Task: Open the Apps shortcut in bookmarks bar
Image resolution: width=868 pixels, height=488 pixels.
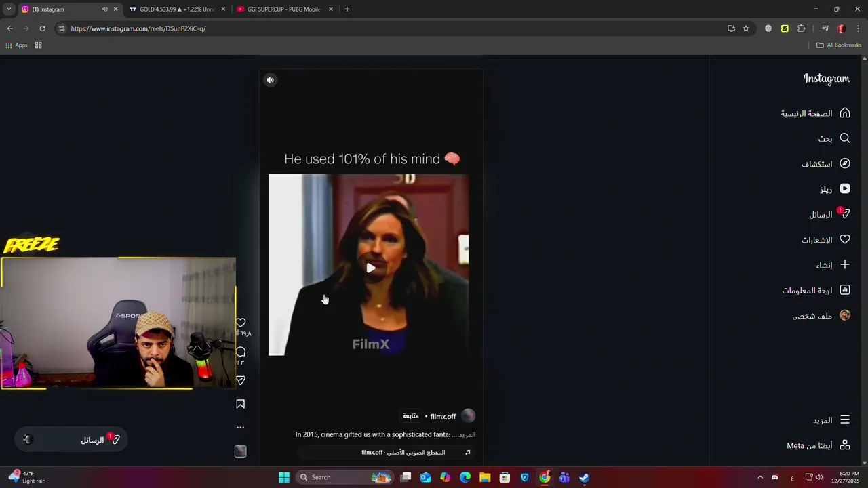Action: tap(17, 45)
